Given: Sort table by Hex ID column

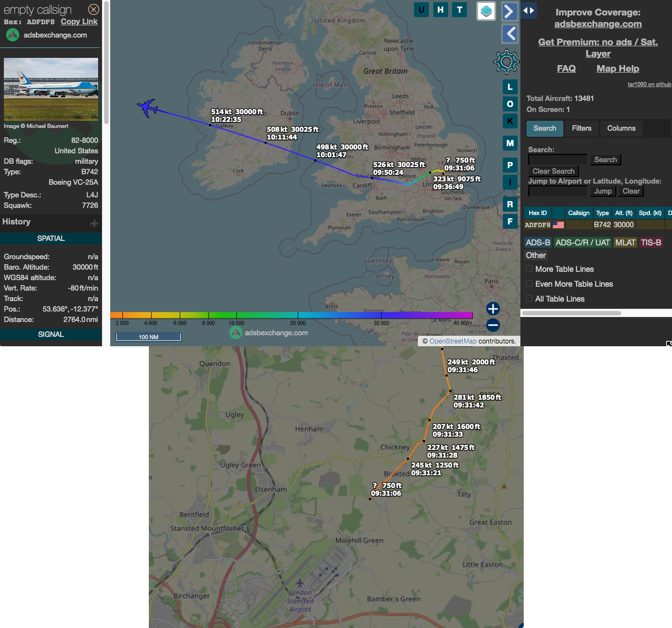Looking at the screenshot, I should click(x=537, y=213).
